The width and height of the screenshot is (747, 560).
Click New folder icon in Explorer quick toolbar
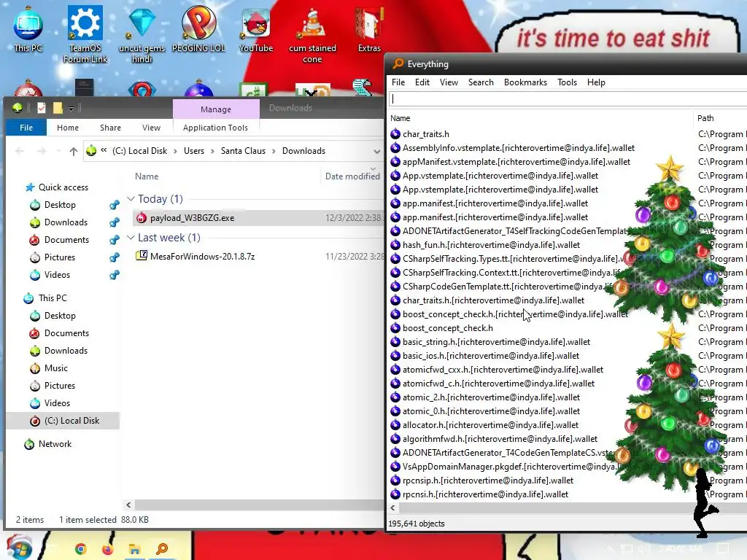pyautogui.click(x=58, y=108)
